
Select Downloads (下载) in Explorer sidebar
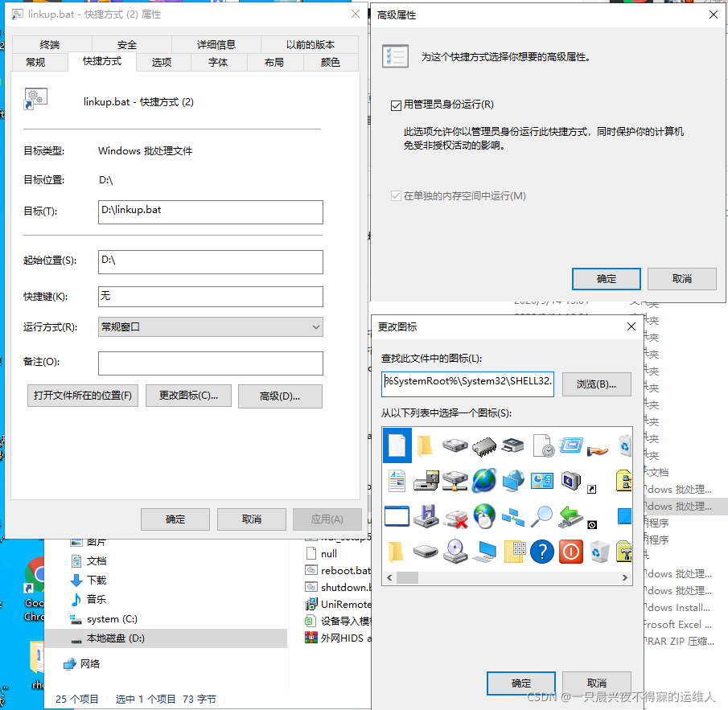(x=88, y=580)
